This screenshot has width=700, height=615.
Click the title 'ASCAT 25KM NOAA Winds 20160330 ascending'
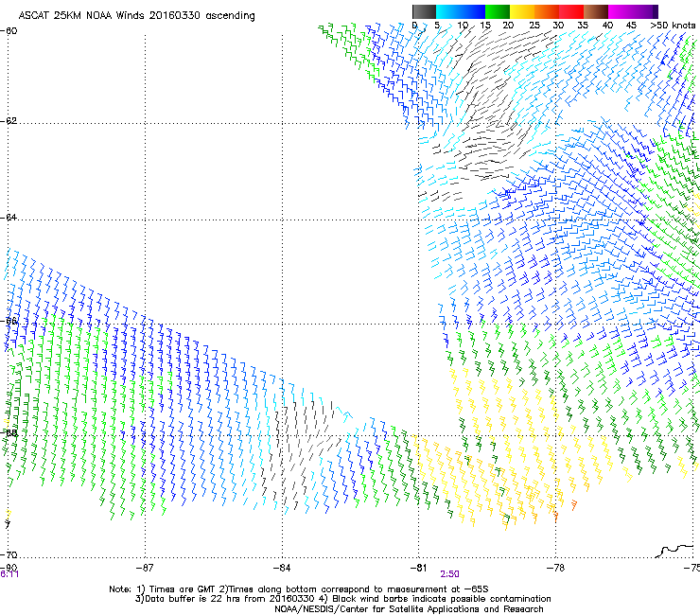pos(136,16)
